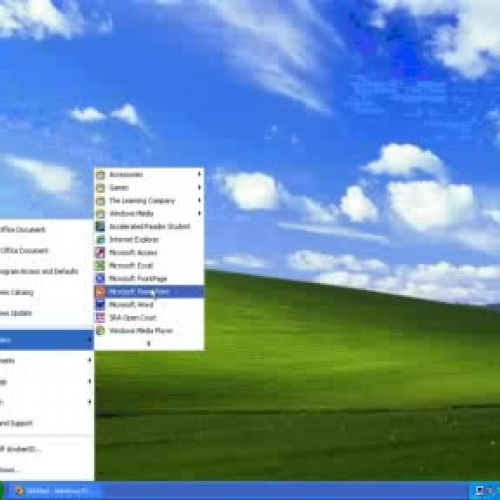
Task: Open Windows Update
Action: coord(47,313)
